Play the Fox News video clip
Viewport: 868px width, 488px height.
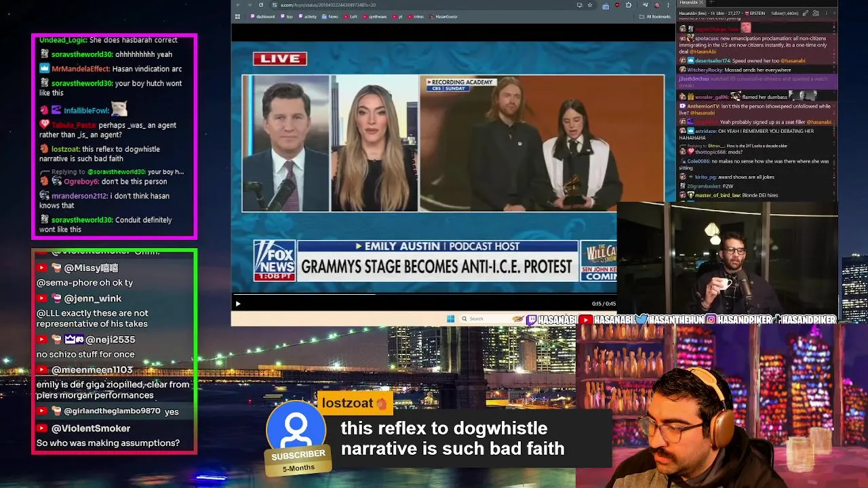point(238,304)
